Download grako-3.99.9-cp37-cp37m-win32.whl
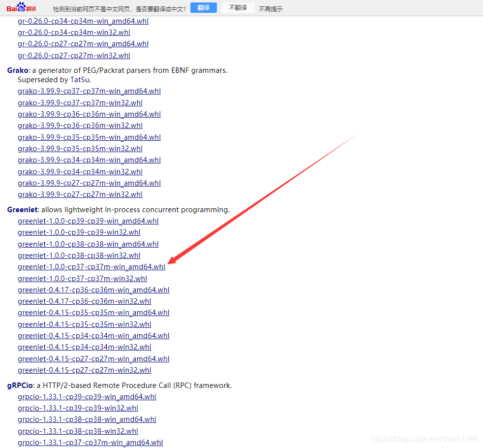 click(80, 103)
